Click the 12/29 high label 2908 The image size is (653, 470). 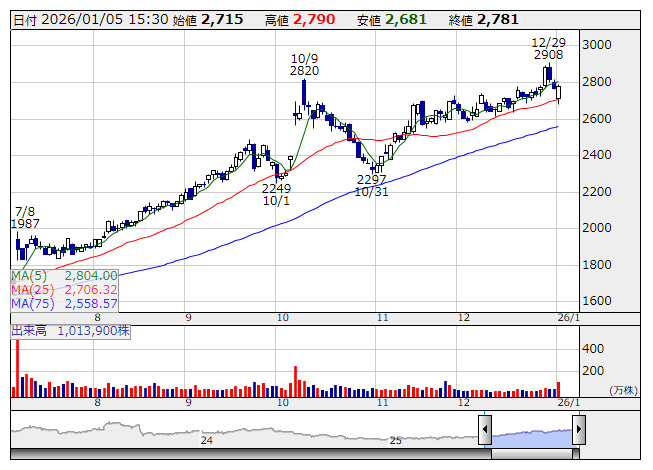click(548, 55)
